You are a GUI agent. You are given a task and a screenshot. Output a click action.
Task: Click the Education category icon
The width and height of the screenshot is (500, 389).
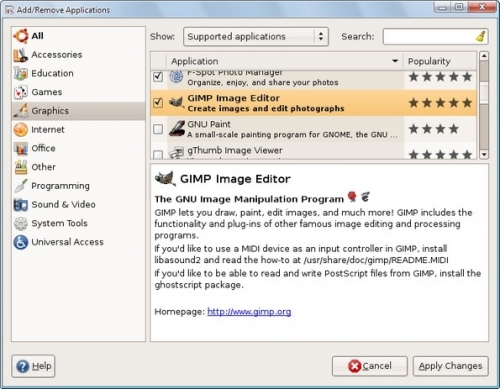pyautogui.click(x=21, y=74)
